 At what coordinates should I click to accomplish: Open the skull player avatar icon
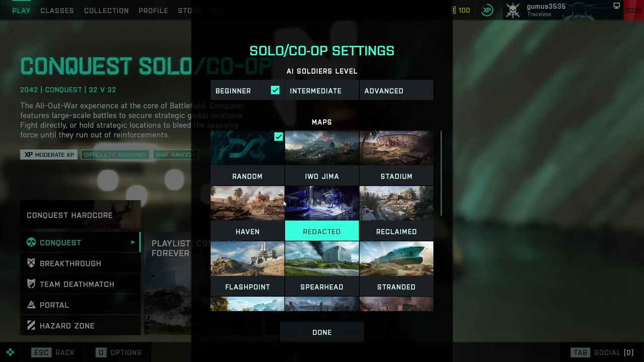[513, 10]
